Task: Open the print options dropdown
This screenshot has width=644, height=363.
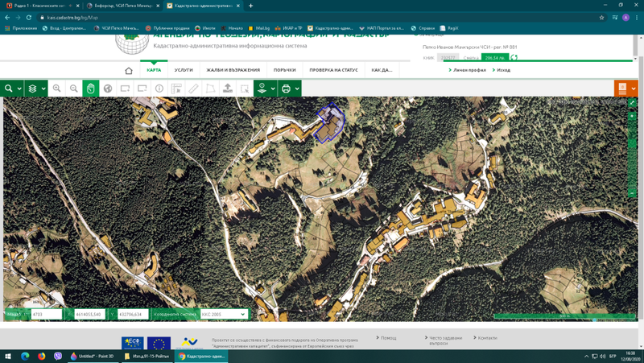Action: (x=297, y=89)
